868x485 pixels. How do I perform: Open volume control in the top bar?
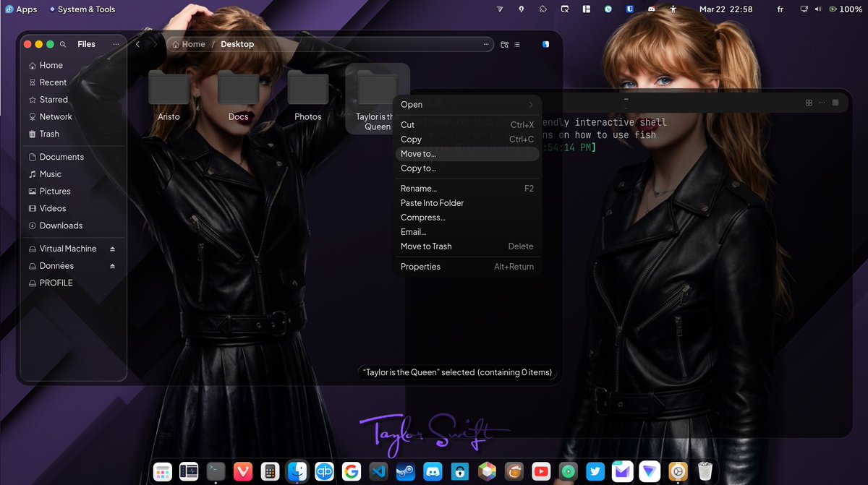pyautogui.click(x=818, y=9)
